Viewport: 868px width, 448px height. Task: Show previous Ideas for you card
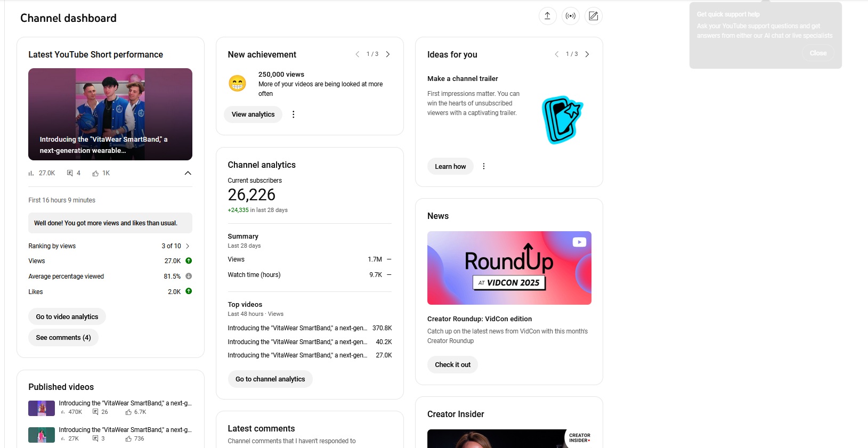(x=556, y=54)
